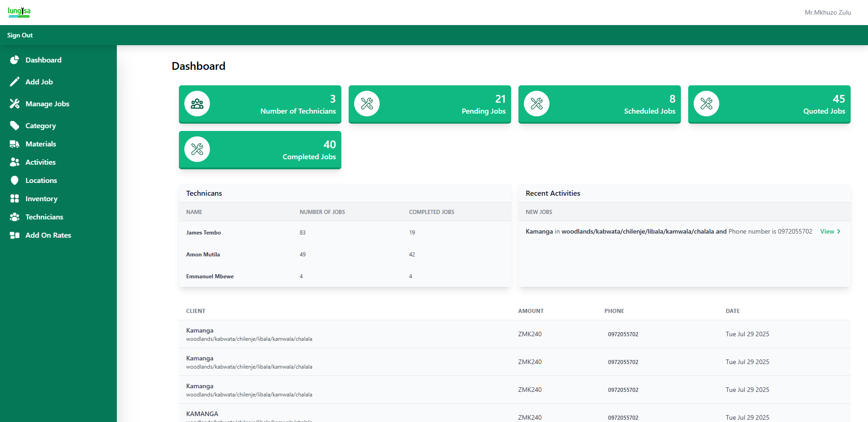Click the Add Job pencil icon
The width and height of the screenshot is (868, 422).
(15, 82)
